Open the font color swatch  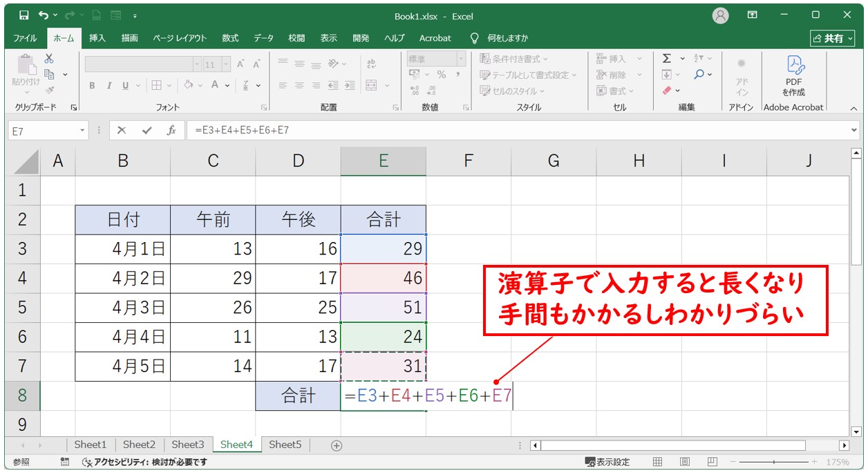214,84
